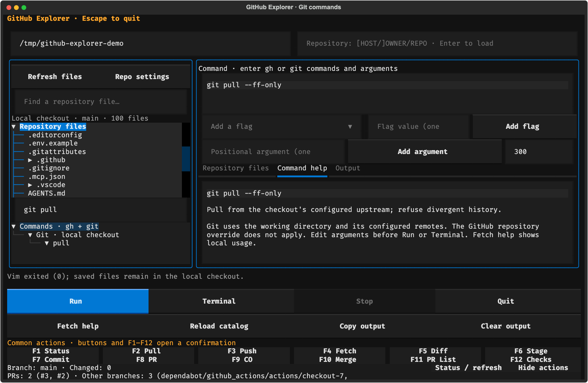Focus the Positional argument input
The width and height of the screenshot is (588, 383).
pos(273,152)
